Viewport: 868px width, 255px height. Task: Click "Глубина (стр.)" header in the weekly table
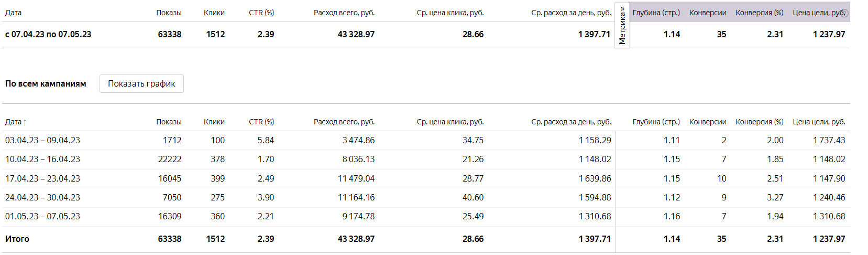click(656, 122)
